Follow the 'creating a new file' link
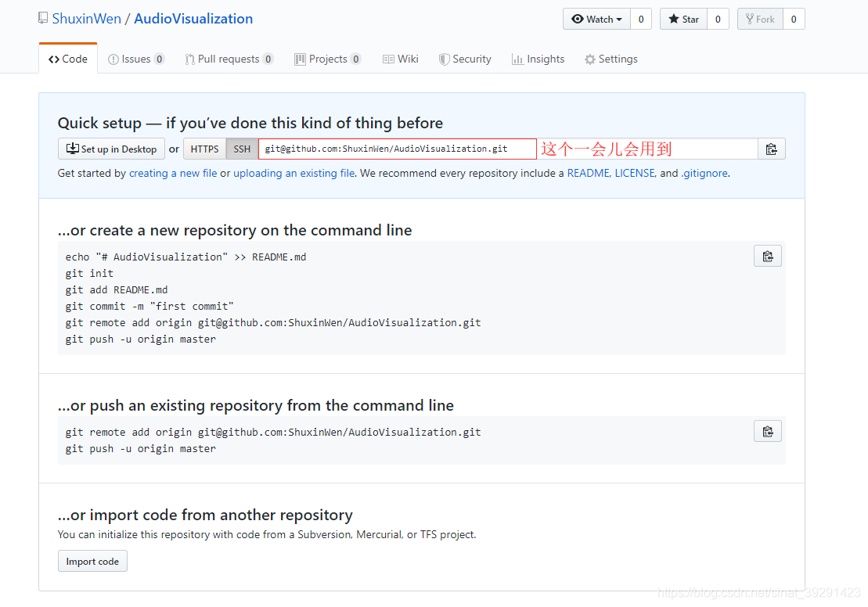Screen dimensions: 868x607 coord(173,173)
